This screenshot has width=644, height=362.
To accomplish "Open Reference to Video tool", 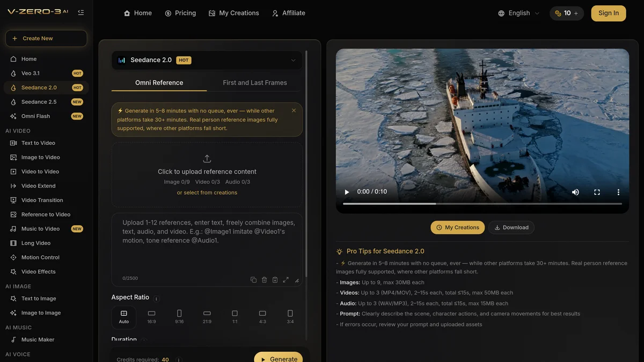I will [46, 215].
